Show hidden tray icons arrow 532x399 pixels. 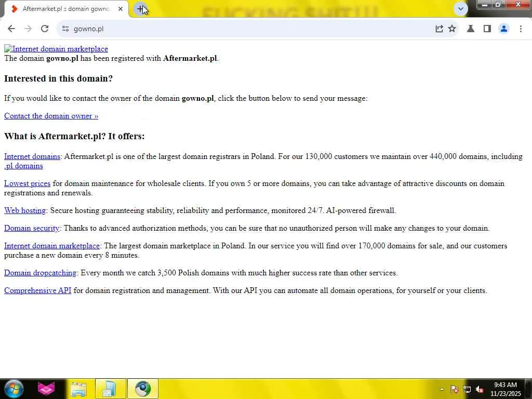[442, 389]
